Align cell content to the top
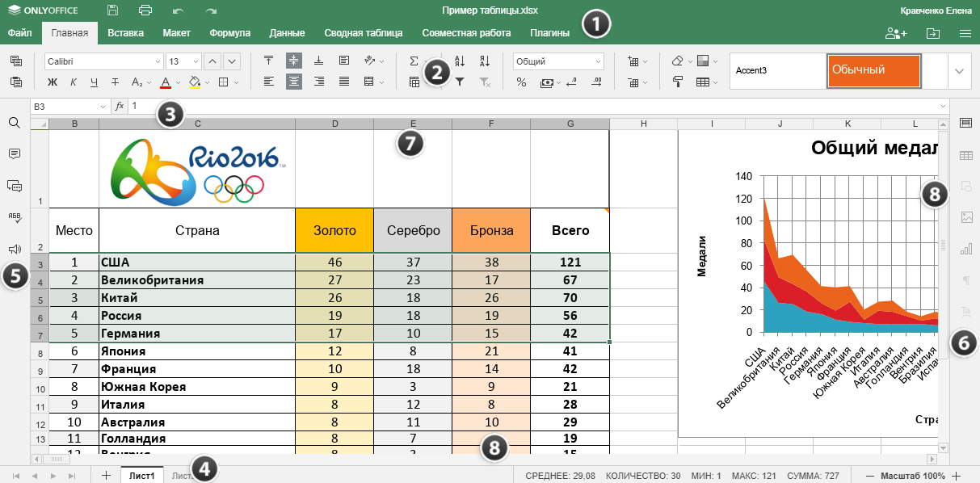The image size is (980, 483). pos(269,61)
